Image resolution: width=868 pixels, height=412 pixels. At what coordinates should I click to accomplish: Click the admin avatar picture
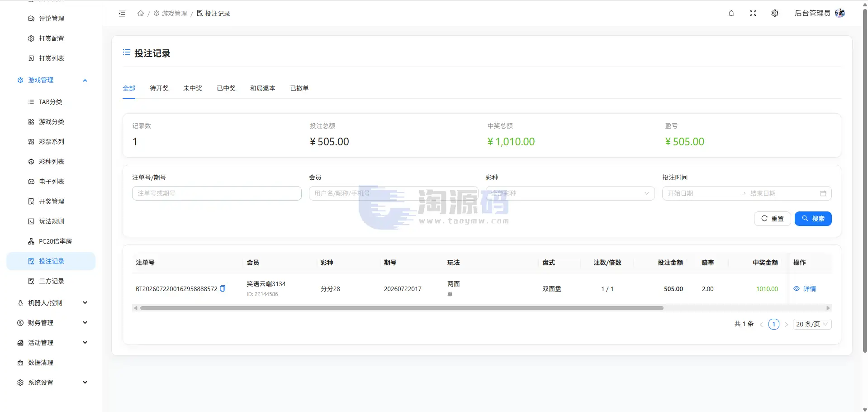click(840, 13)
